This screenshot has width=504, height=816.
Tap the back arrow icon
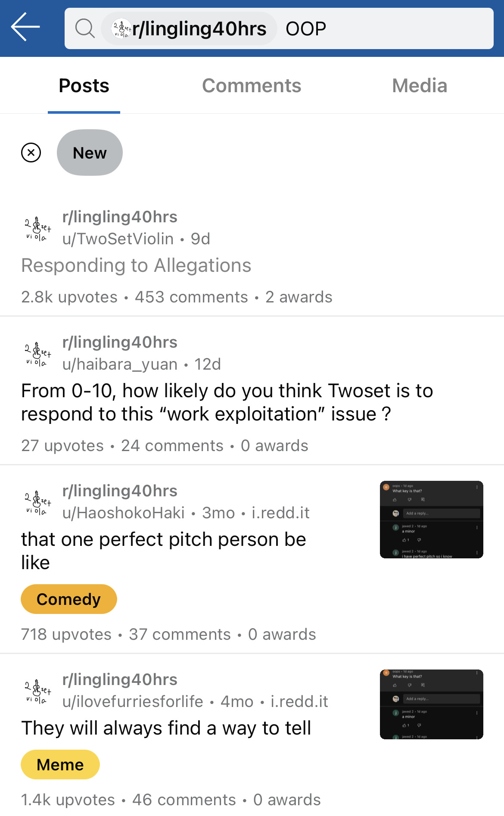pos(25,27)
